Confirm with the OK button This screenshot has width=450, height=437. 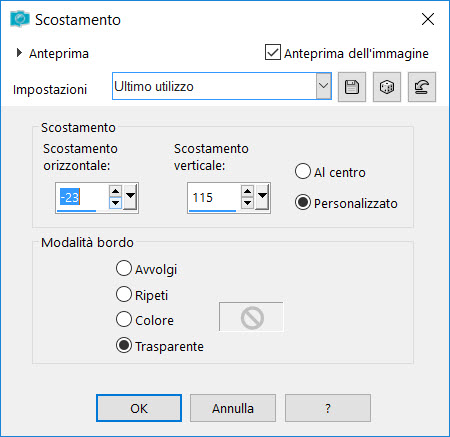pos(139,408)
